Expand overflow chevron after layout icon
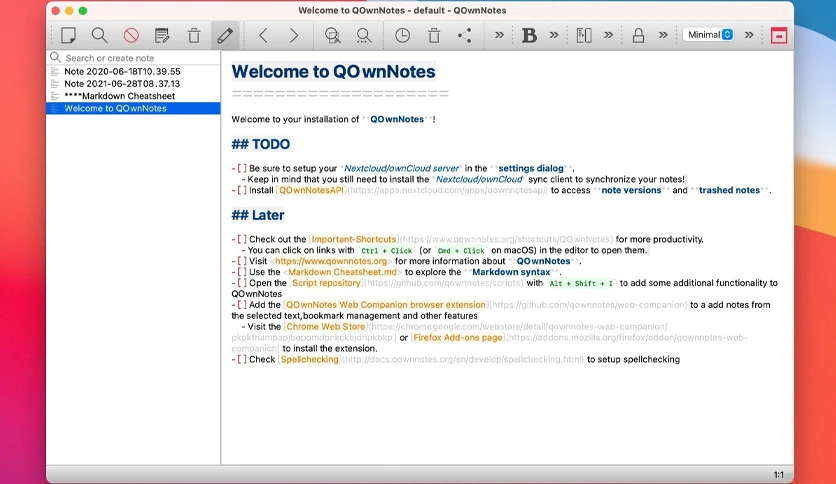Viewport: 836px width, 484px height. pos(608,35)
